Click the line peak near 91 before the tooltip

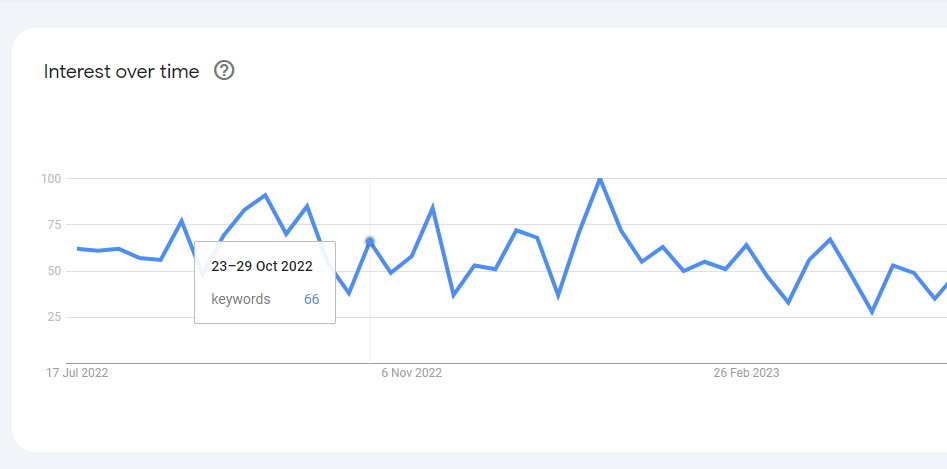click(265, 195)
